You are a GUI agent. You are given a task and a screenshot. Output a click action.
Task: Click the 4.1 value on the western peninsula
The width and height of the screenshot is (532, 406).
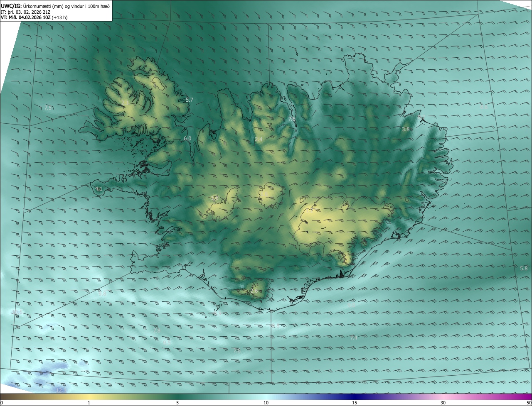coord(99,188)
